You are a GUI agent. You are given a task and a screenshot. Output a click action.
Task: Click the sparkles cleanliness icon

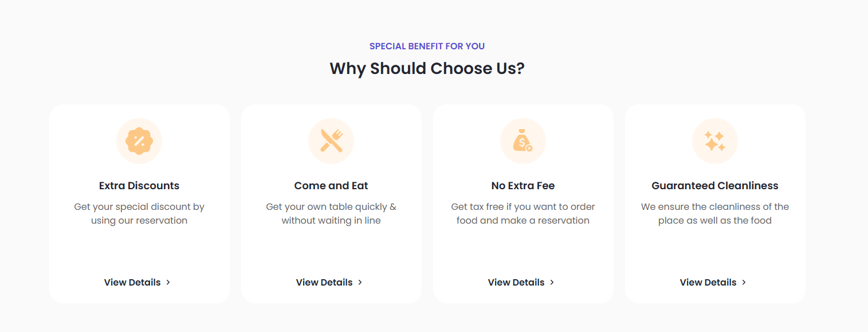click(x=715, y=141)
